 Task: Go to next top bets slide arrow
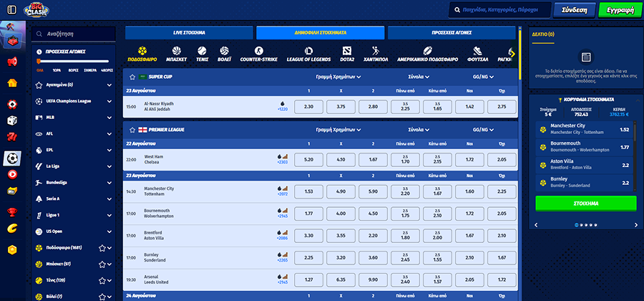(x=636, y=225)
